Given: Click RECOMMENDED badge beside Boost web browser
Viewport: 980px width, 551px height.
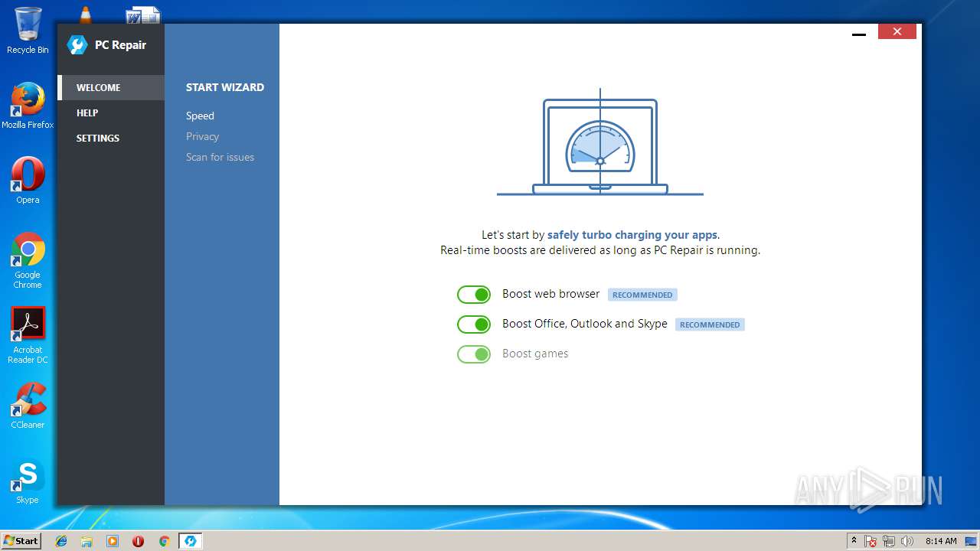Looking at the screenshot, I should 642,295.
